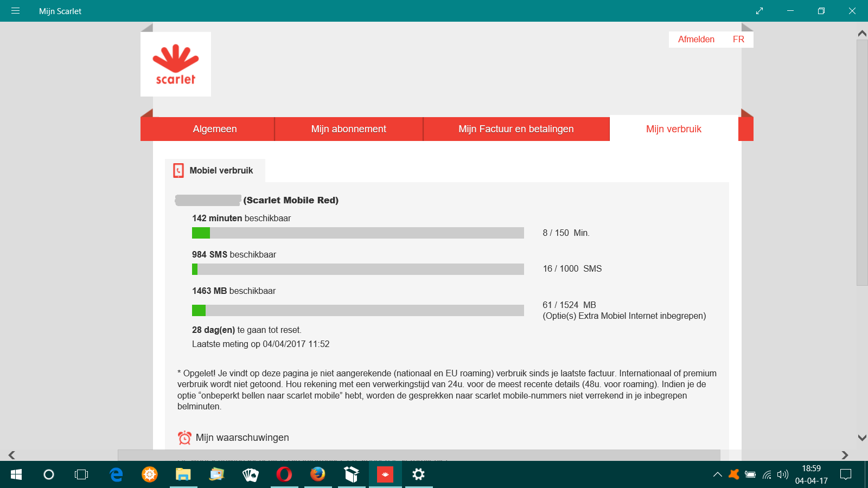Viewport: 868px width, 488px height.
Task: Open the Solitaire cards app on taskbar
Action: (251, 474)
